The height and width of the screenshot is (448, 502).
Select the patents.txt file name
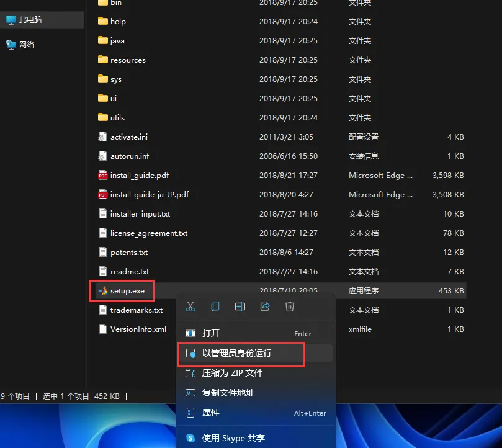(129, 253)
